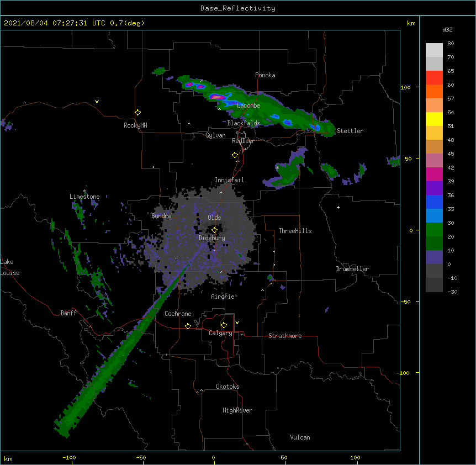Click the Airdrie city label
Screen dimensions: 476x465
click(223, 297)
